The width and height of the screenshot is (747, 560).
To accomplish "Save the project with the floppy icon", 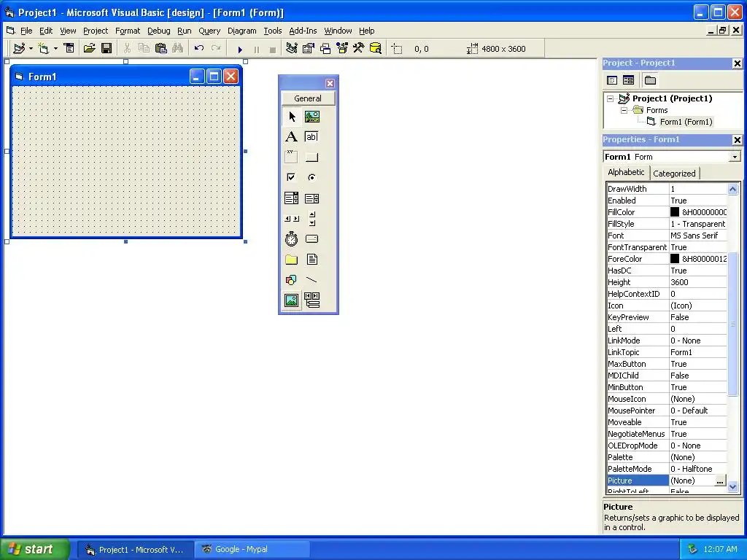I will click(107, 49).
